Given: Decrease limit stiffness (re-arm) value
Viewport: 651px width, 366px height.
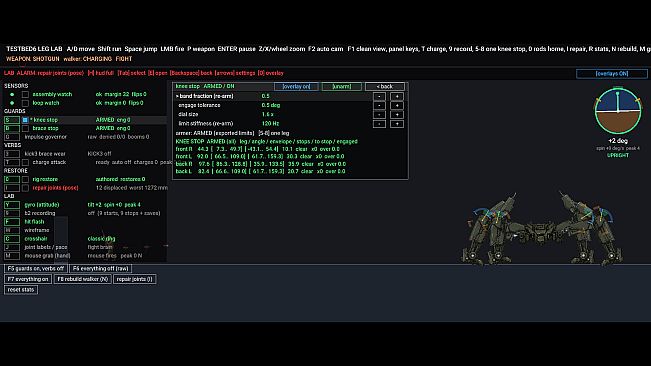Looking at the screenshot, I should [379, 124].
